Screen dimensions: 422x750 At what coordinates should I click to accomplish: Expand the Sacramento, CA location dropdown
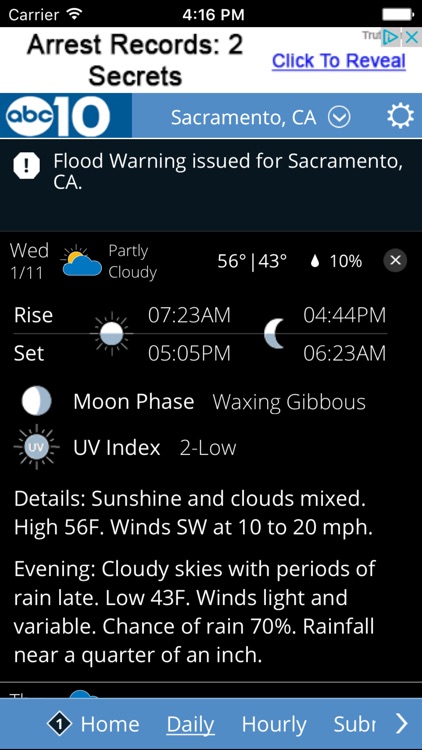click(340, 117)
